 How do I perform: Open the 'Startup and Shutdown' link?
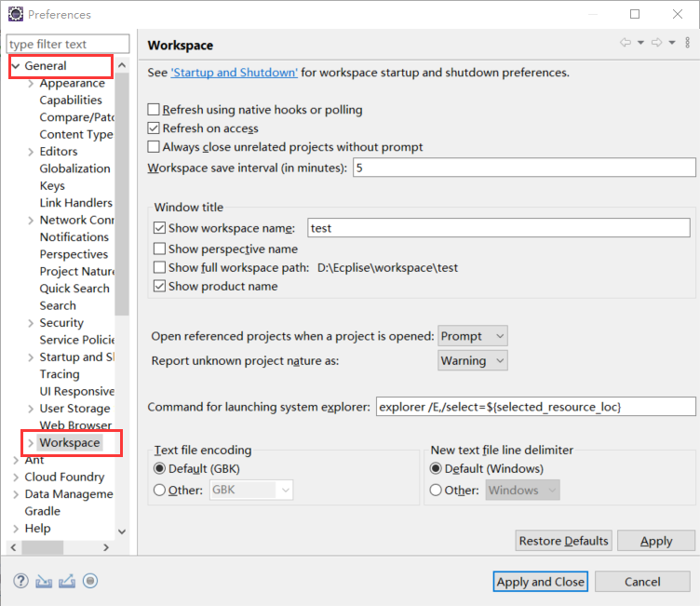[235, 73]
